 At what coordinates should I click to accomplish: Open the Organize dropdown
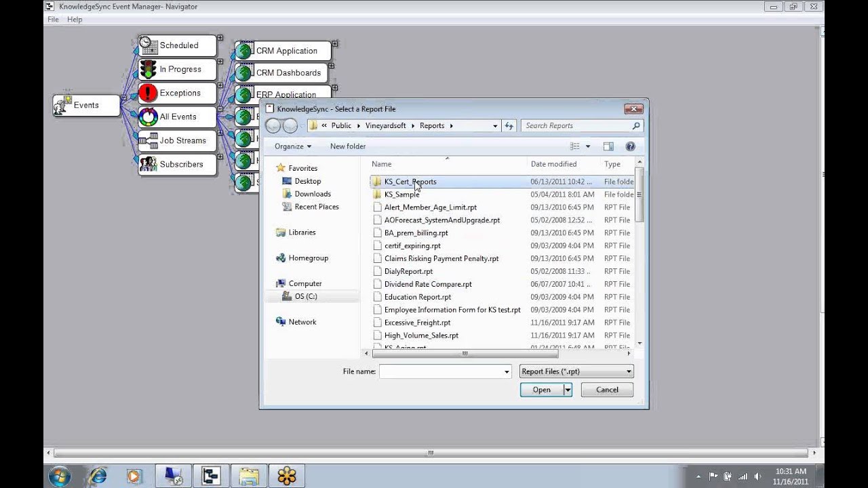[293, 146]
